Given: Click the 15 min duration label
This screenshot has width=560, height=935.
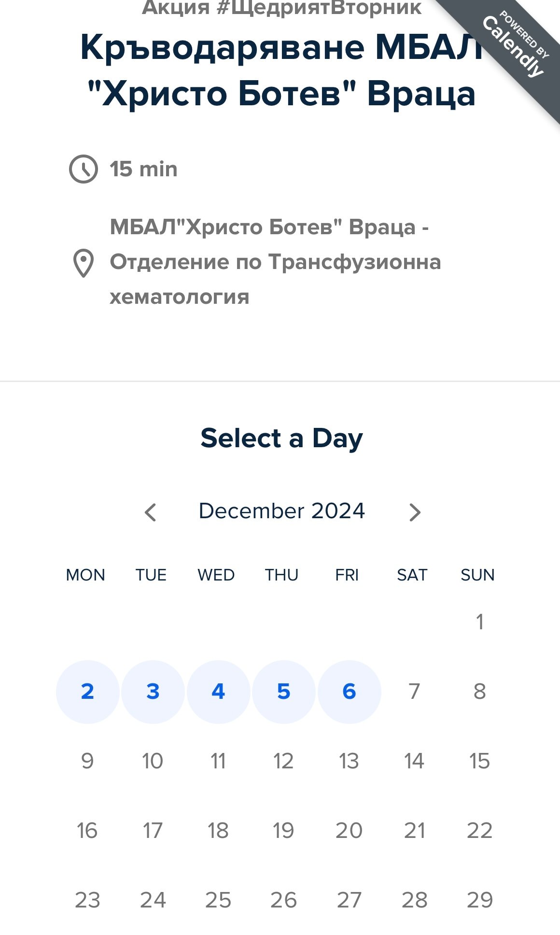Looking at the screenshot, I should coord(143,169).
